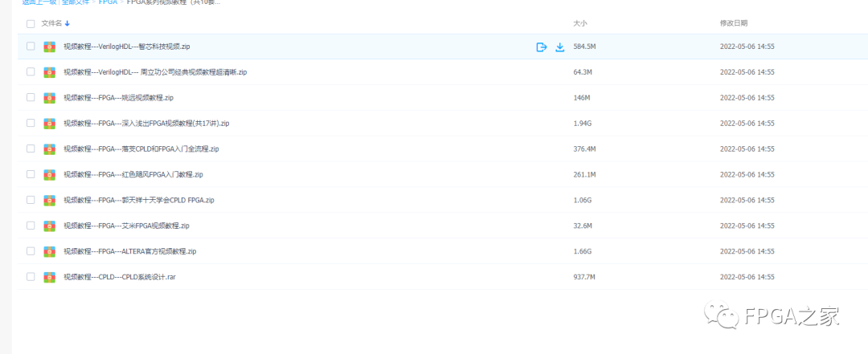868x354 pixels.
Task: Click the date in the 智芯科技视频.zip row
Action: (747, 47)
